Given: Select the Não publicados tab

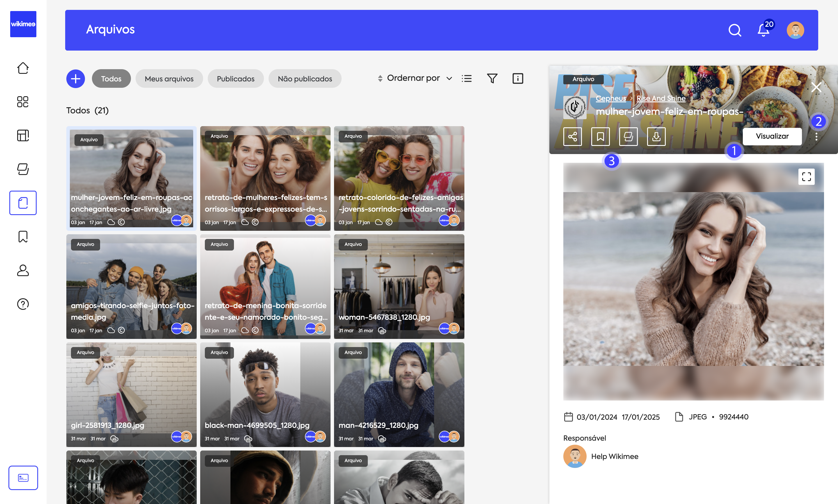Looking at the screenshot, I should pyautogui.click(x=305, y=79).
